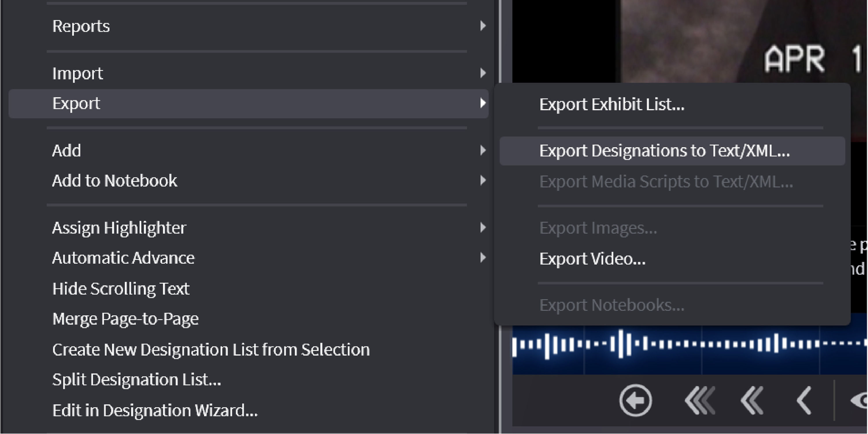The width and height of the screenshot is (868, 434).
Task: Click the double-chevron step back icon
Action: 751,401
